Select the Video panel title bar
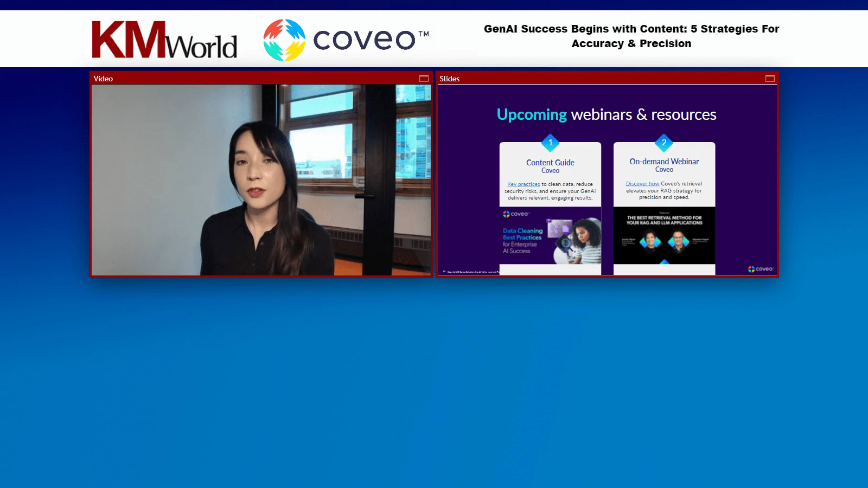This screenshot has width=868, height=488. tap(255, 79)
